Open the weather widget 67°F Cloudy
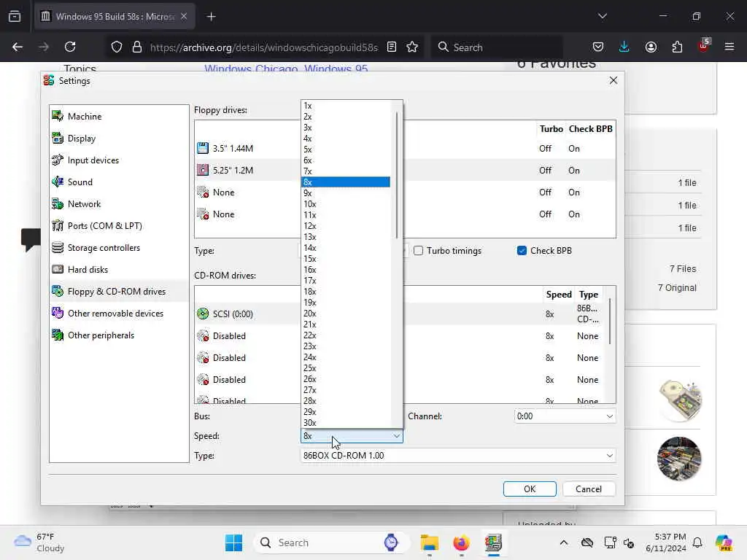This screenshot has height=560, width=747. pos(39,542)
